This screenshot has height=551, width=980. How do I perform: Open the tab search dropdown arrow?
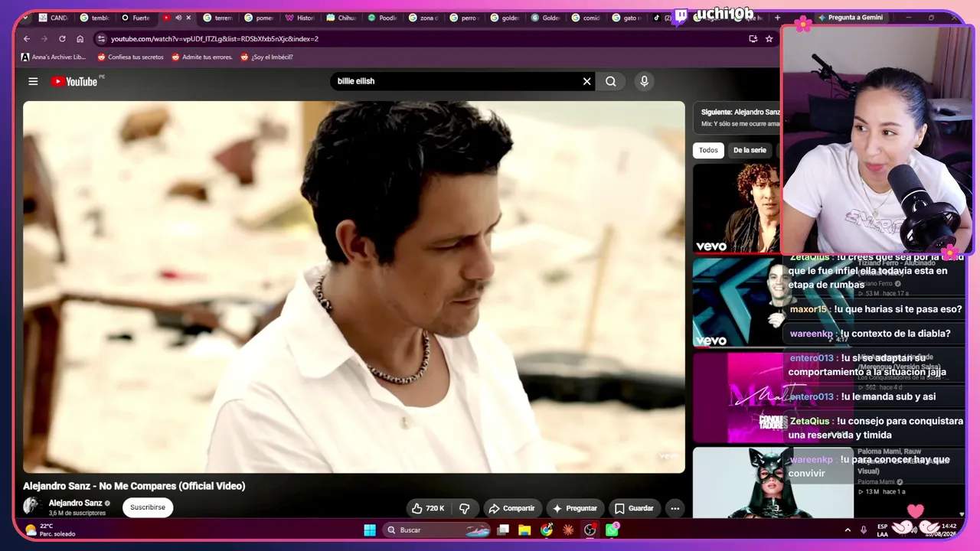tap(25, 18)
